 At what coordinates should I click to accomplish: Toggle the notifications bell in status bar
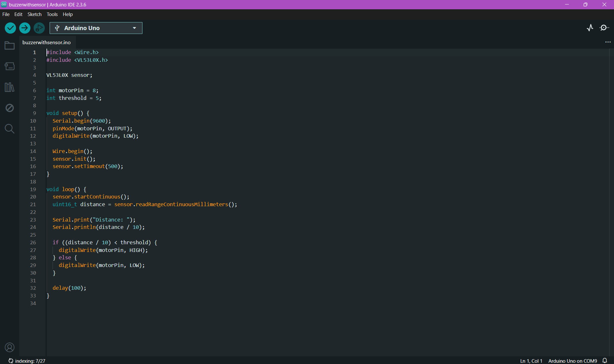pyautogui.click(x=605, y=361)
